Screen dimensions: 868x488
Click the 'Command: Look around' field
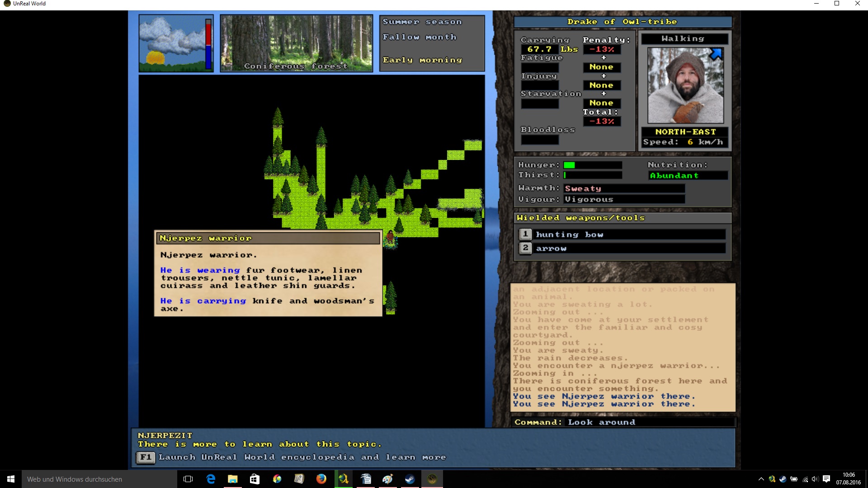(x=625, y=422)
